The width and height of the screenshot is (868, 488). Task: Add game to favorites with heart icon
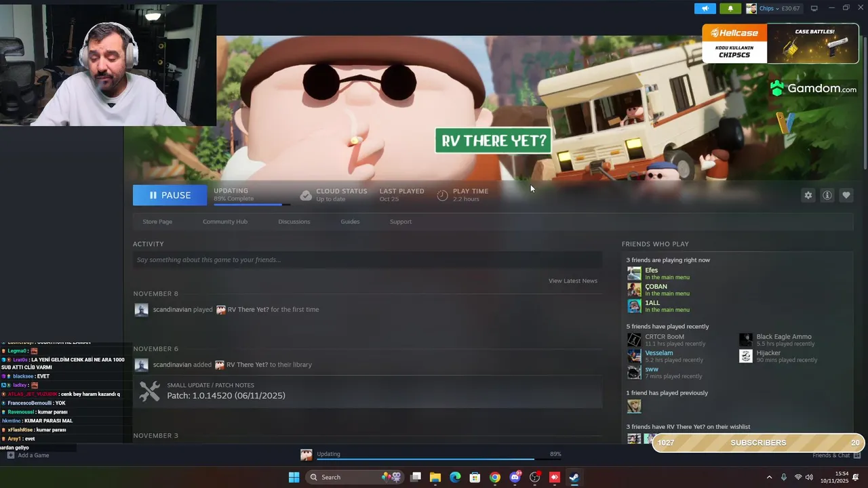pos(846,195)
